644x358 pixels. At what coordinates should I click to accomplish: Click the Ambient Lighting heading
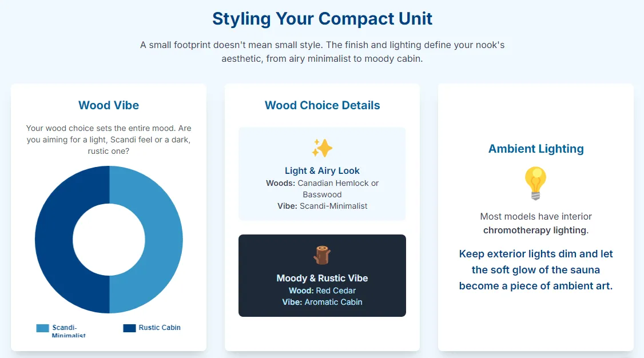tap(536, 149)
